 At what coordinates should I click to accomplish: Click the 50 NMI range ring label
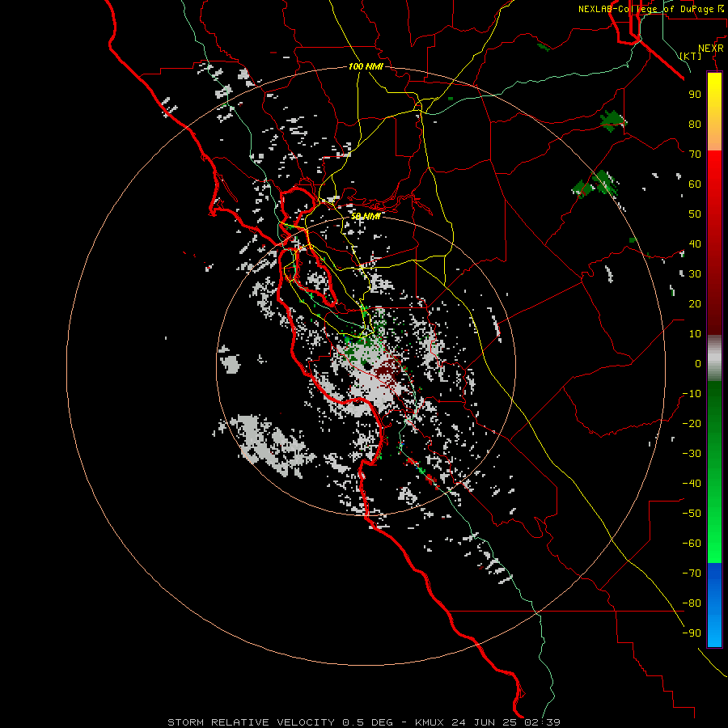point(366,216)
